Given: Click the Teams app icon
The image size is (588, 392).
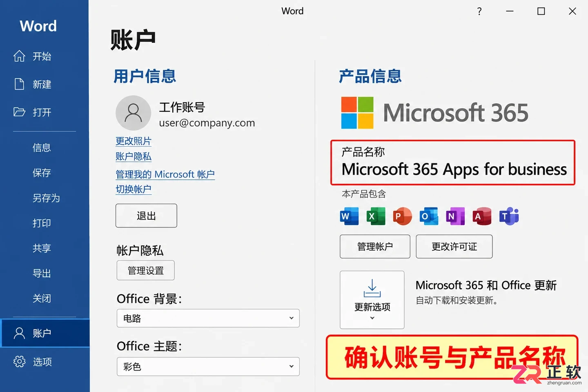Looking at the screenshot, I should (x=509, y=216).
